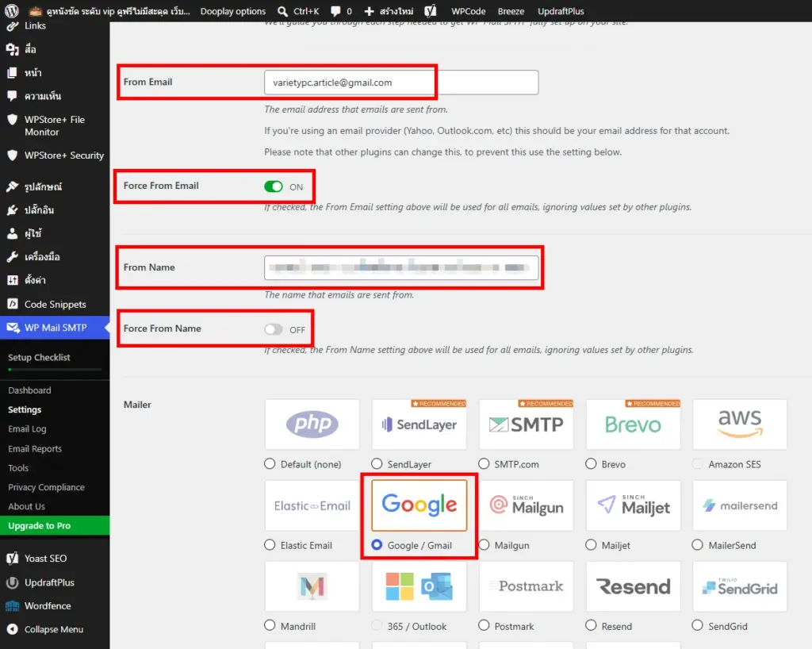Open Privacy Compliance submenu item
The image size is (812, 649).
(46, 487)
